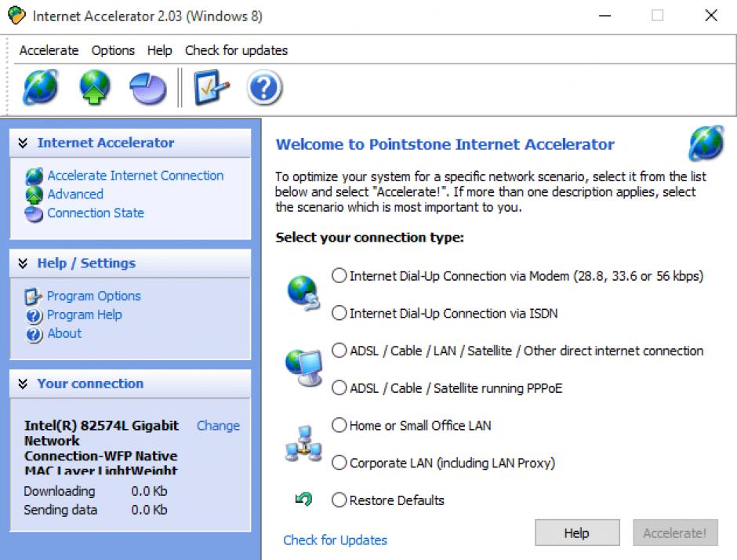This screenshot has height=560, width=737.
Task: Open the Options menu
Action: (x=113, y=50)
